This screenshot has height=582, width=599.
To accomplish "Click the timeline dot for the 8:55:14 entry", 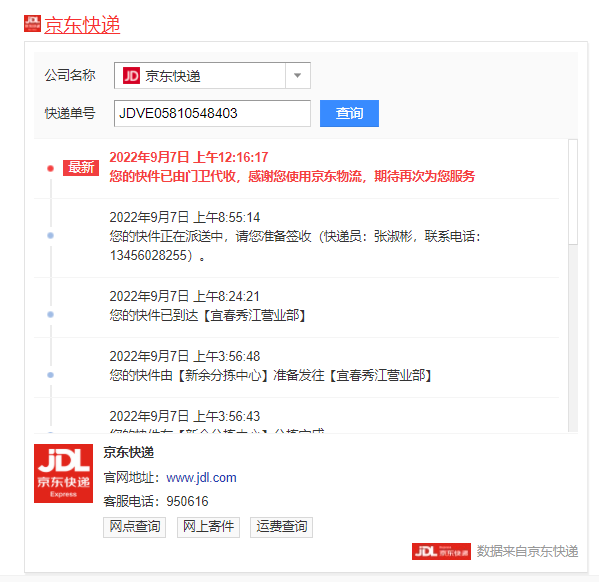I will (x=50, y=235).
